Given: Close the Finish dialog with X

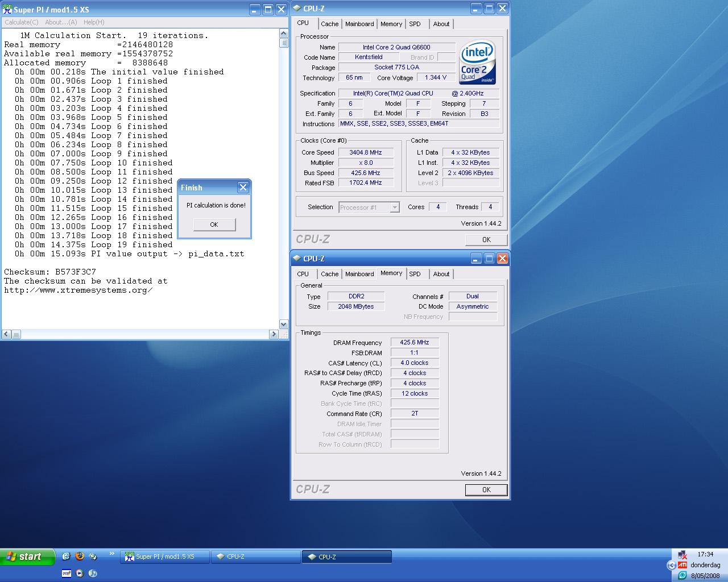Looking at the screenshot, I should (x=243, y=188).
